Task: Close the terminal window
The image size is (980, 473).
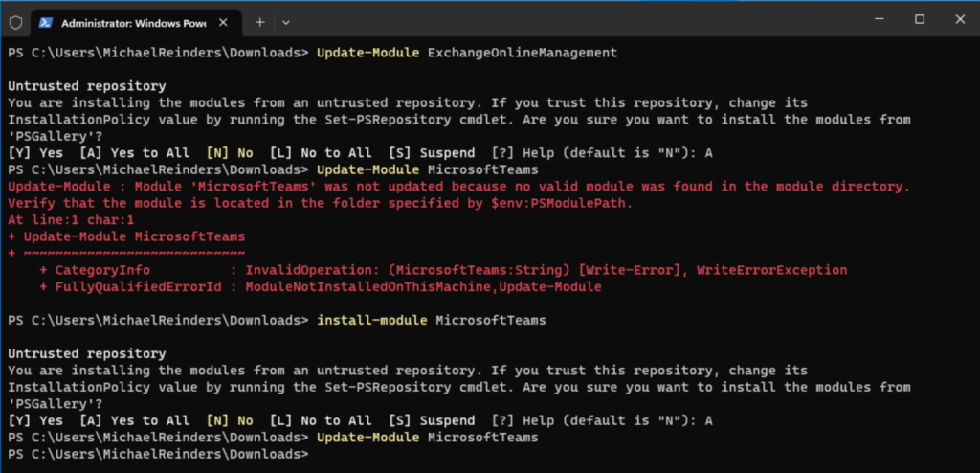Action: (x=960, y=19)
